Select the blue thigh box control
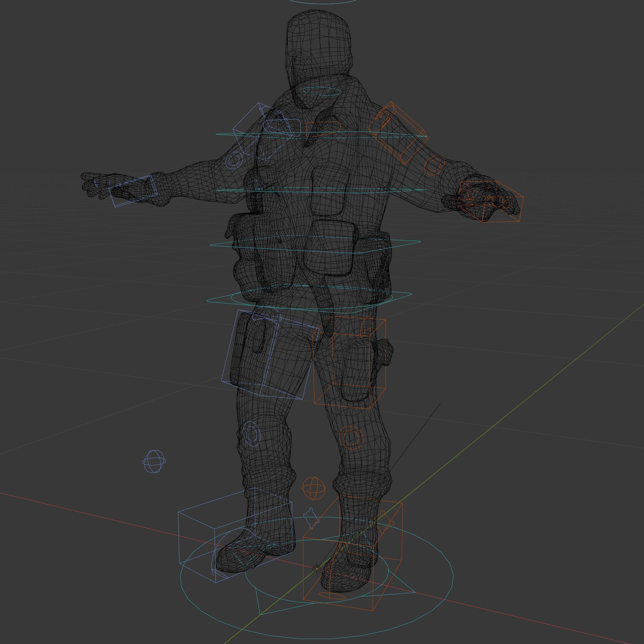This screenshot has width=644, height=644. (x=270, y=354)
